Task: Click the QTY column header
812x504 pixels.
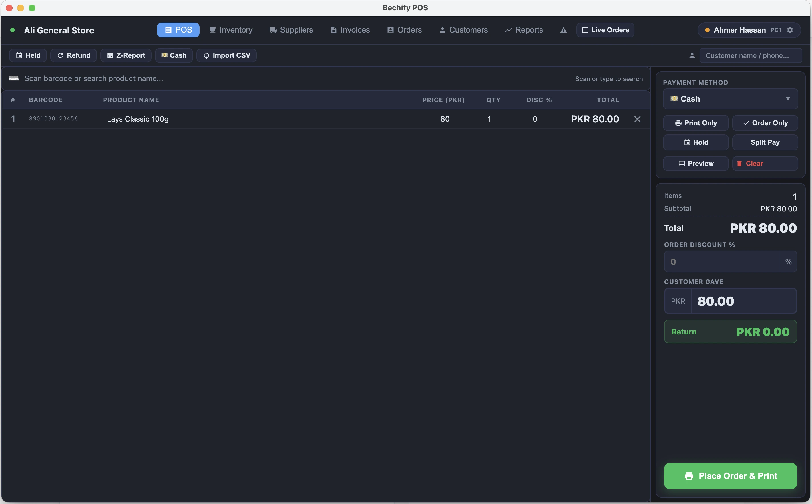Action: tap(493, 100)
